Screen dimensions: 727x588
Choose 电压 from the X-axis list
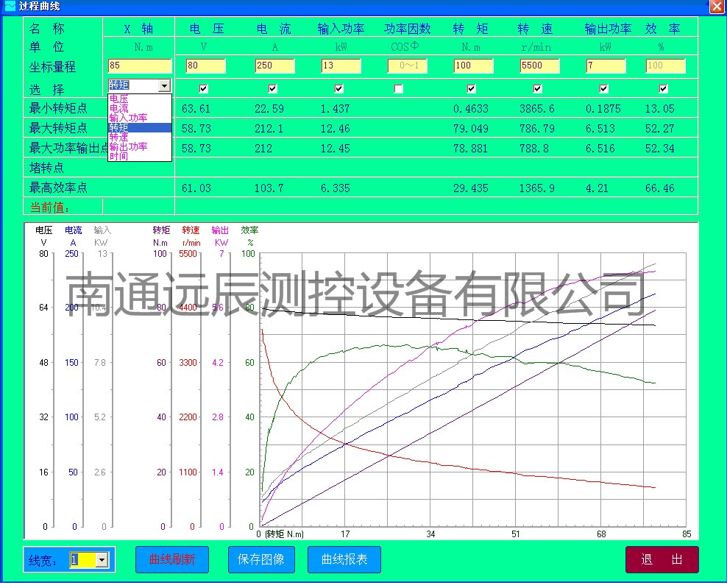pyautogui.click(x=118, y=99)
